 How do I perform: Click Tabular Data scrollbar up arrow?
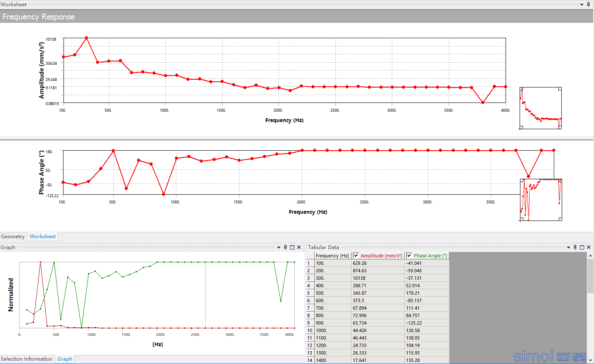click(x=590, y=256)
